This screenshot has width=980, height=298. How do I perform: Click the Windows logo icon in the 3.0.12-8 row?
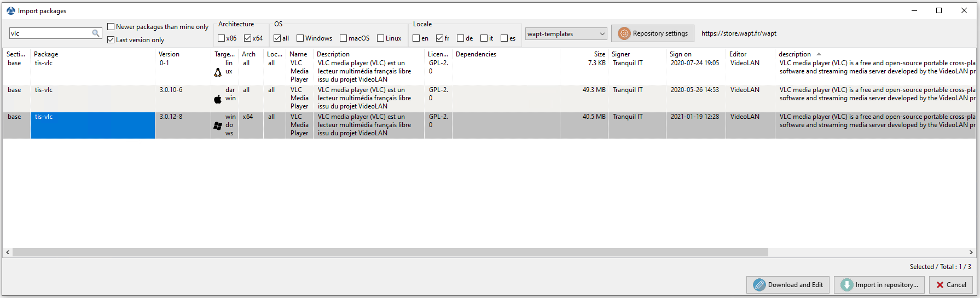click(x=218, y=126)
